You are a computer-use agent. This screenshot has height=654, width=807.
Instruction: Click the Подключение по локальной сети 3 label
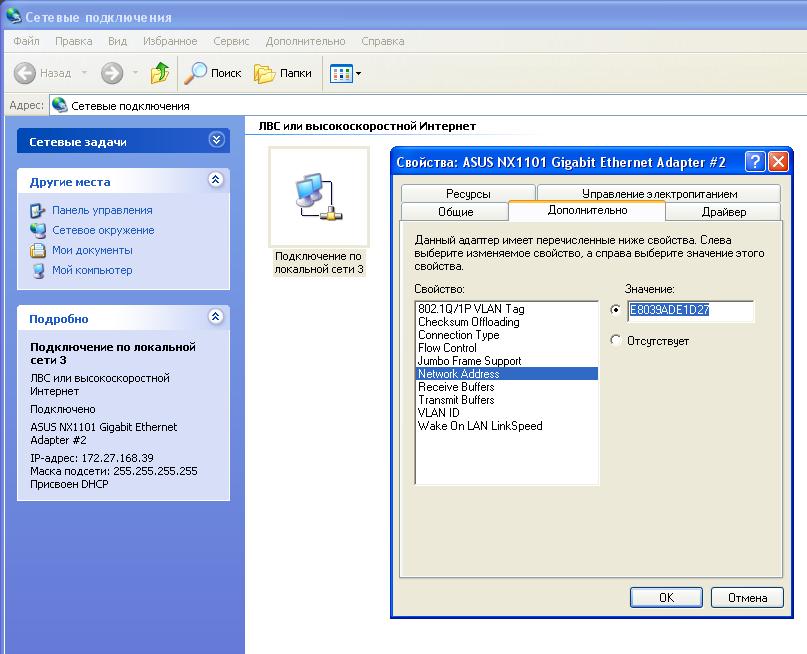coord(319,262)
